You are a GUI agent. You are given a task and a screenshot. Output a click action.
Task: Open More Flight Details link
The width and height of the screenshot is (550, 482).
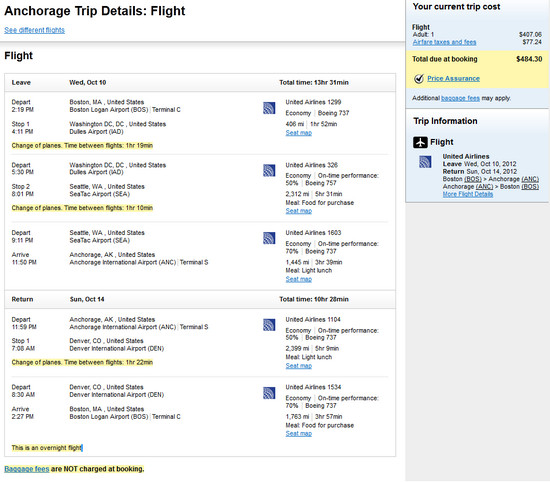(x=468, y=194)
